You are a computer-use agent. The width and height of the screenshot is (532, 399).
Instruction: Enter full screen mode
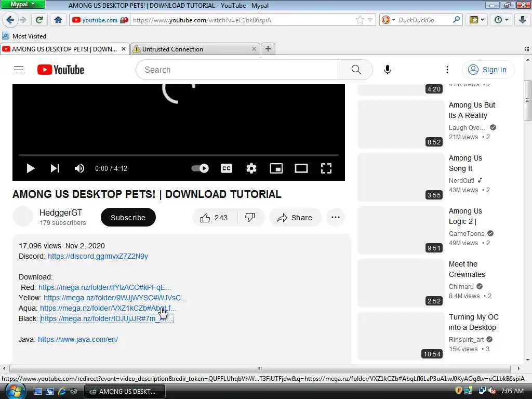tap(326, 168)
